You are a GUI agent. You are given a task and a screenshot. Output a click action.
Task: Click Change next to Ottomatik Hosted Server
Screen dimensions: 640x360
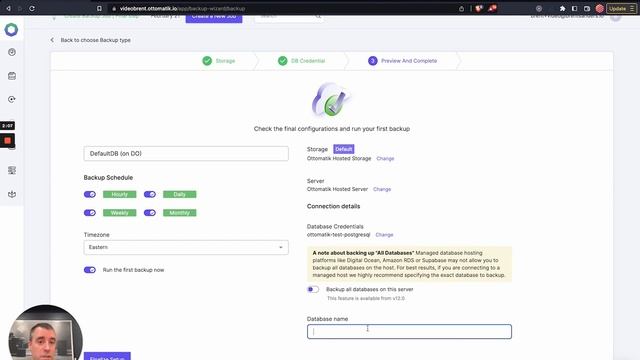coord(382,189)
